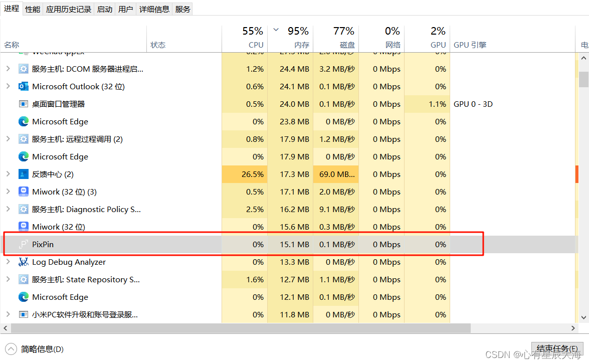Click the vertical scrollbar down arrow
The image size is (589, 364).
pos(583,317)
